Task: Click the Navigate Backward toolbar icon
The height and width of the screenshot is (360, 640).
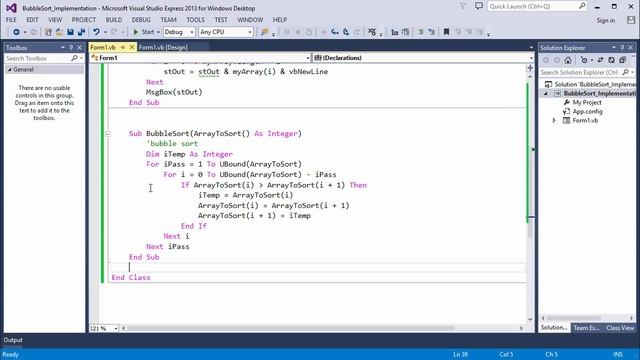Action: tap(16, 32)
